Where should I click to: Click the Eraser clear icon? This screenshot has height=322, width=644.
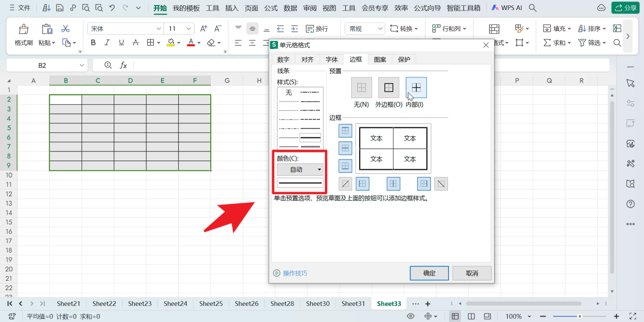(x=211, y=43)
